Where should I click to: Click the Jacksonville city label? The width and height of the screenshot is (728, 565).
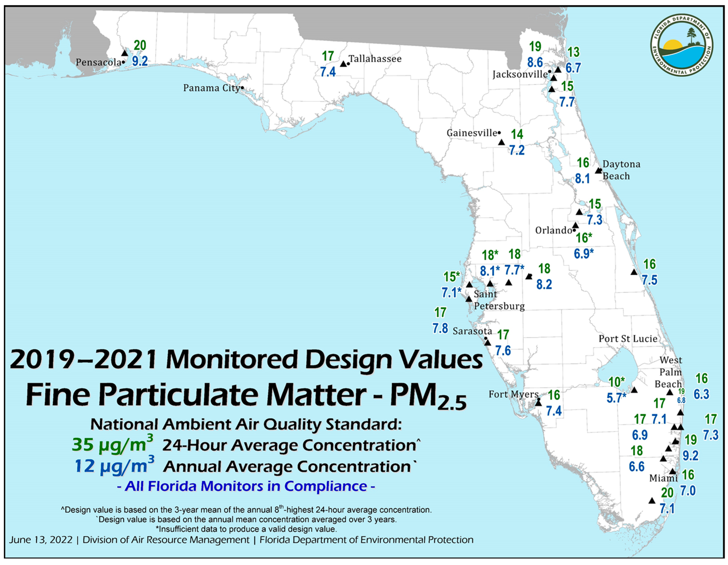520,74
